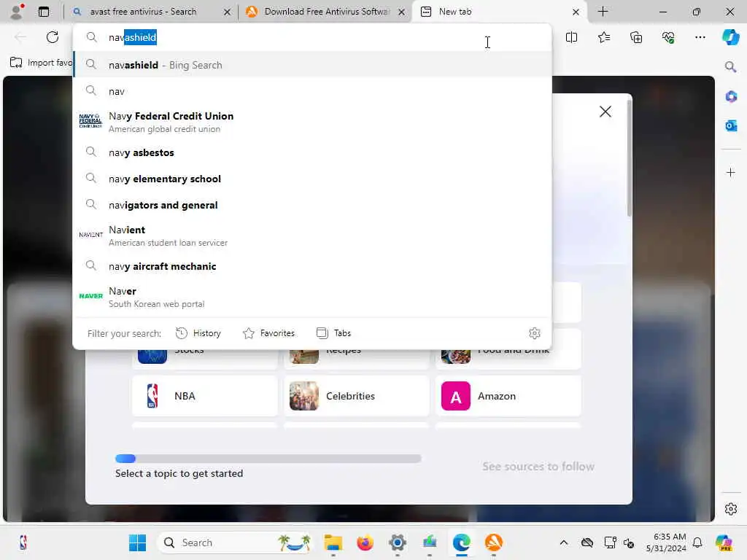747x560 pixels.
Task: Close the topic selection dialog
Action: point(605,112)
